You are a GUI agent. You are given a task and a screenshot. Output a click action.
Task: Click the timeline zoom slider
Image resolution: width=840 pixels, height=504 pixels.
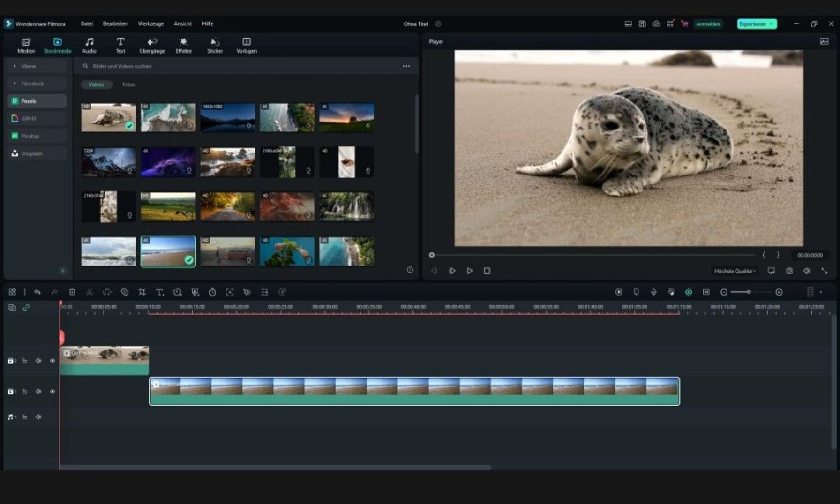748,292
